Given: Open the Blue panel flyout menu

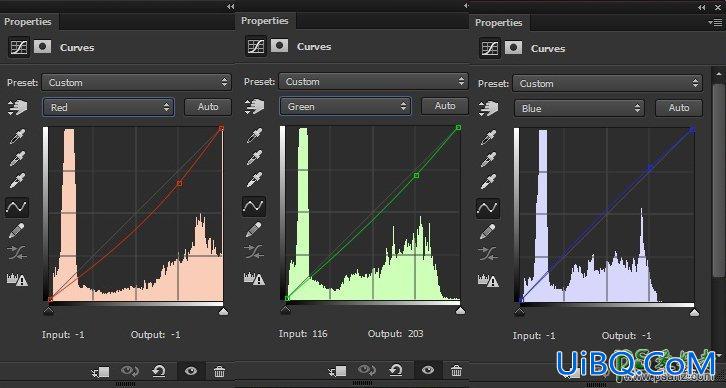Looking at the screenshot, I should pyautogui.click(x=715, y=22).
